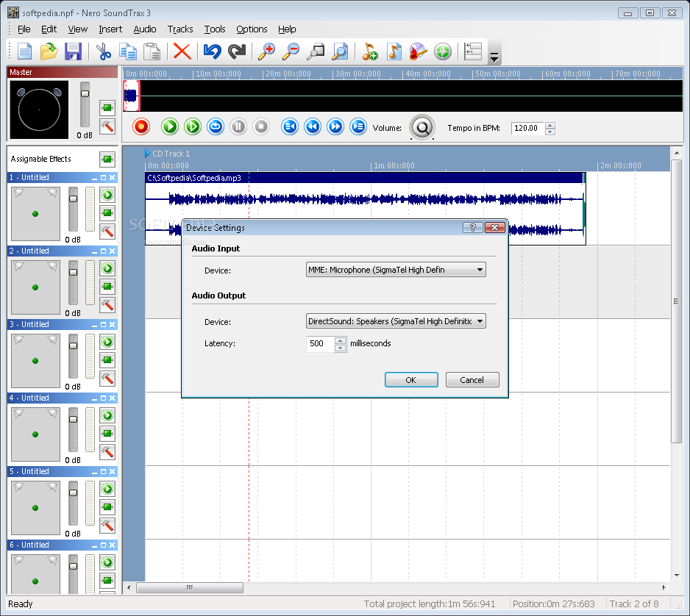This screenshot has height=616, width=690.
Task: Expand the toolbar options overflow arrow
Action: 494,57
